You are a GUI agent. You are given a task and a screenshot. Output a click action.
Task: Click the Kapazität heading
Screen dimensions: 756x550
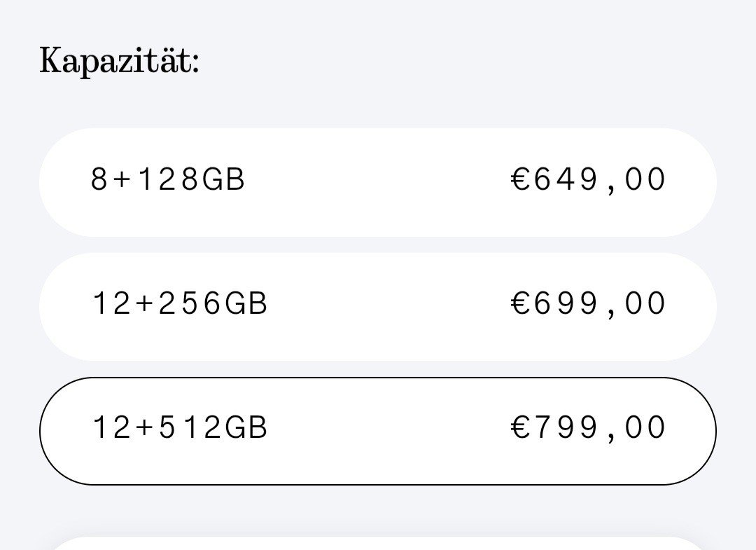[x=119, y=61]
